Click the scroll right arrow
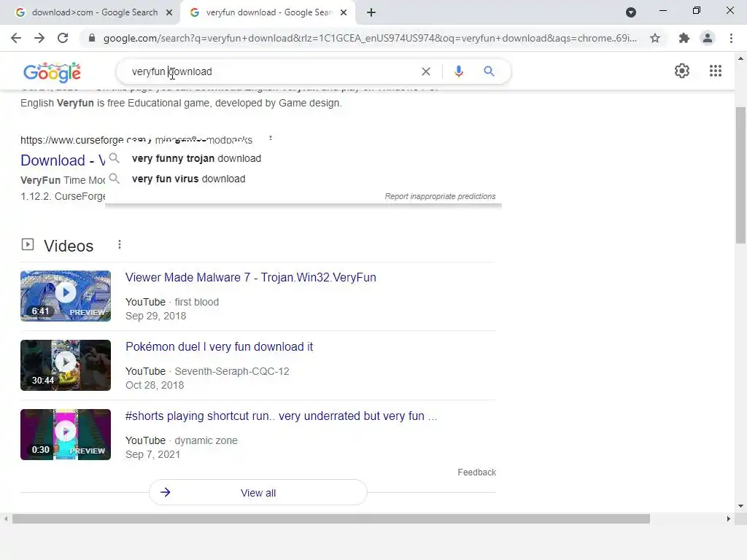Viewport: 747px width, 560px height. (729, 518)
